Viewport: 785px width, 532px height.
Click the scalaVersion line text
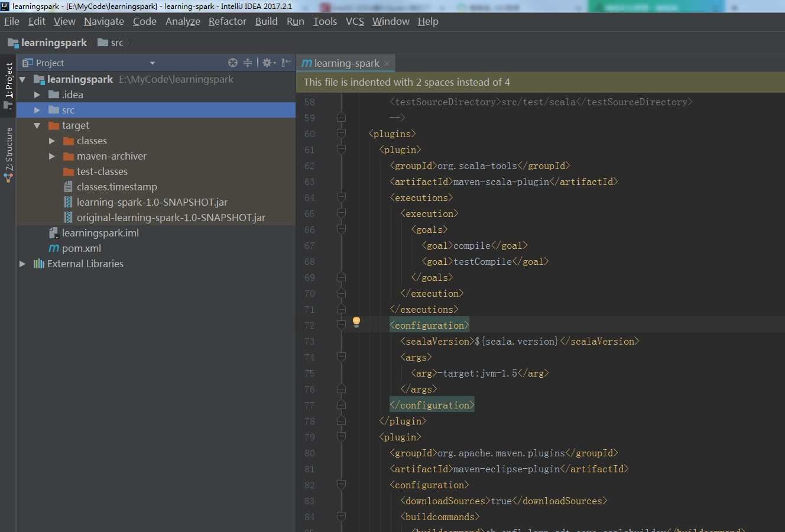pos(520,341)
